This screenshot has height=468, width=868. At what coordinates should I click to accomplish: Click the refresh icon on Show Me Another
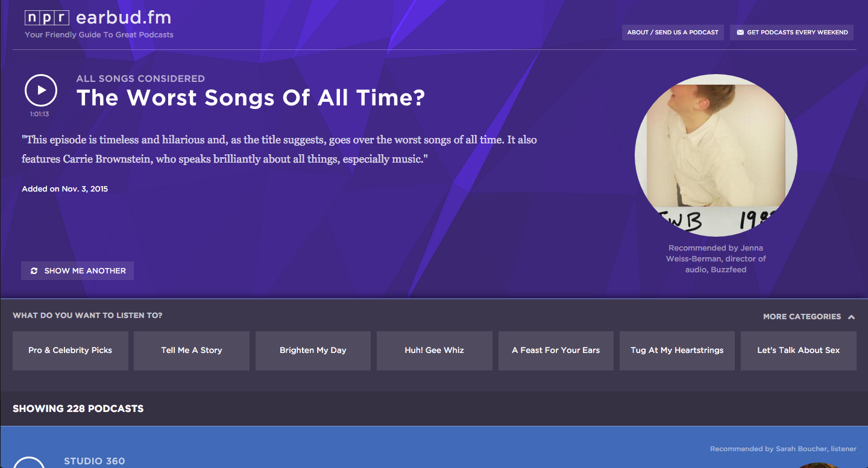coord(34,271)
